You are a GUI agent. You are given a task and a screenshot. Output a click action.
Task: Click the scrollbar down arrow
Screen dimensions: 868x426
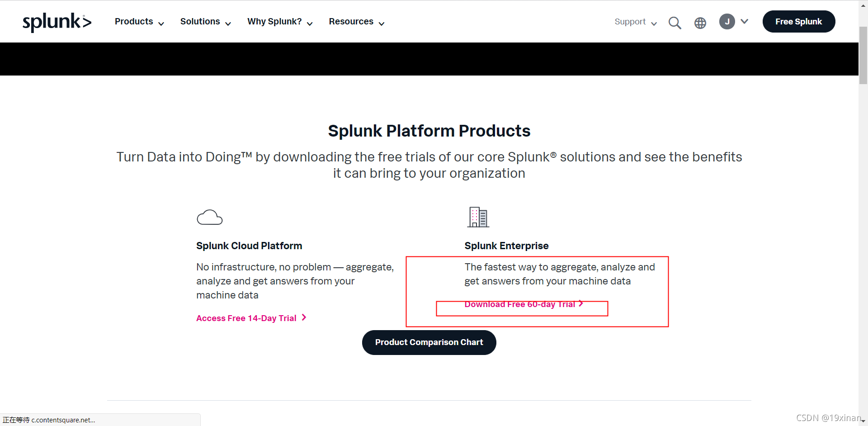863,421
